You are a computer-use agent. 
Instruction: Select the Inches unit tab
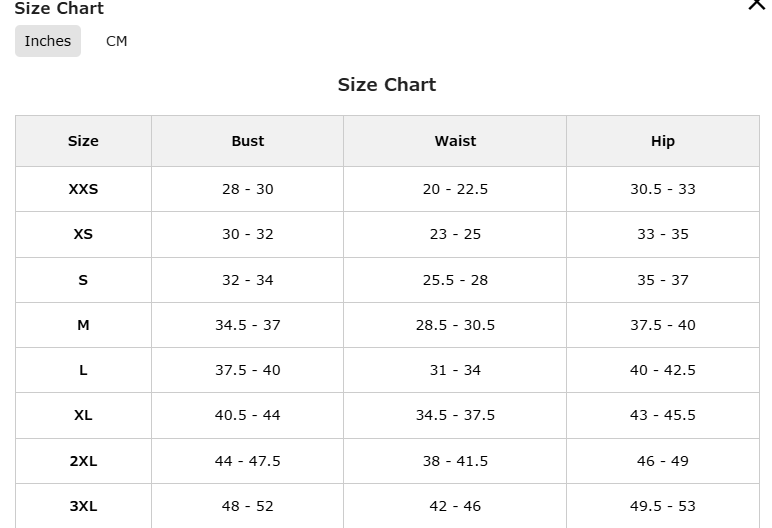(48, 41)
